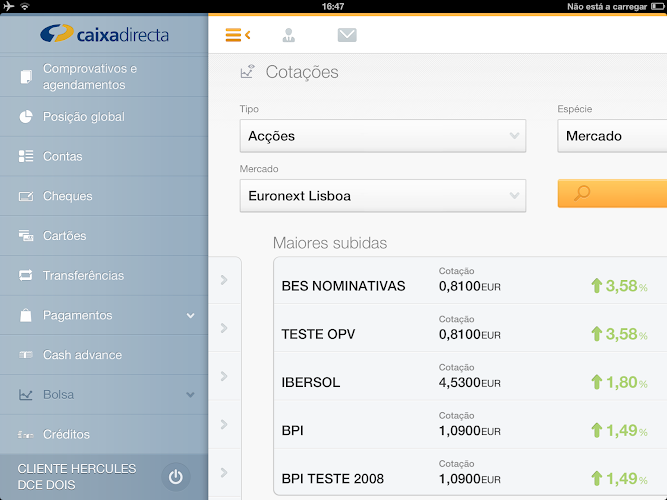Click the Maiores subidas heading

pyautogui.click(x=330, y=243)
